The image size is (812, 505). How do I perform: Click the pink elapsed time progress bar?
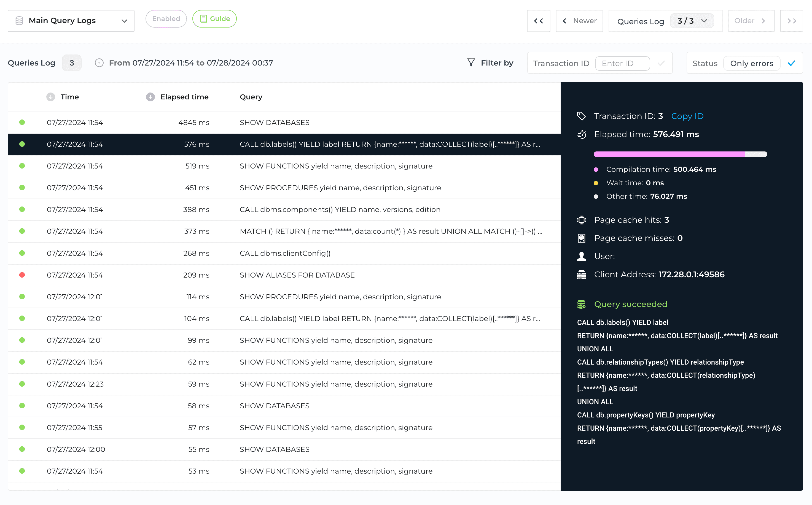point(669,154)
